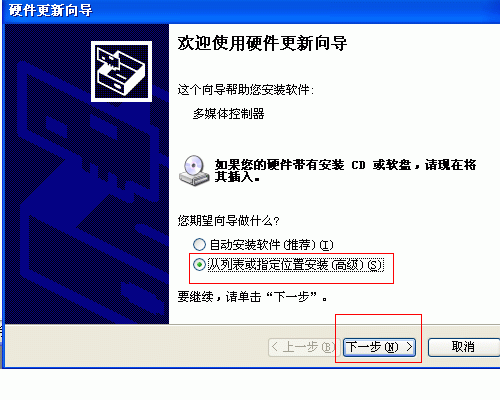Image resolution: width=500 pixels, height=400 pixels.
Task: Click the 自动安装软件(推荐)(I) label text
Action: (271, 245)
